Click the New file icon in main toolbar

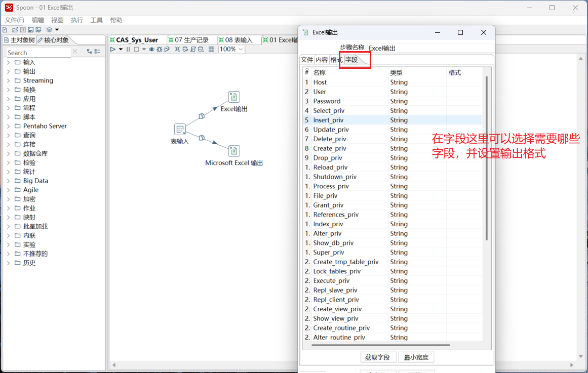5,30
